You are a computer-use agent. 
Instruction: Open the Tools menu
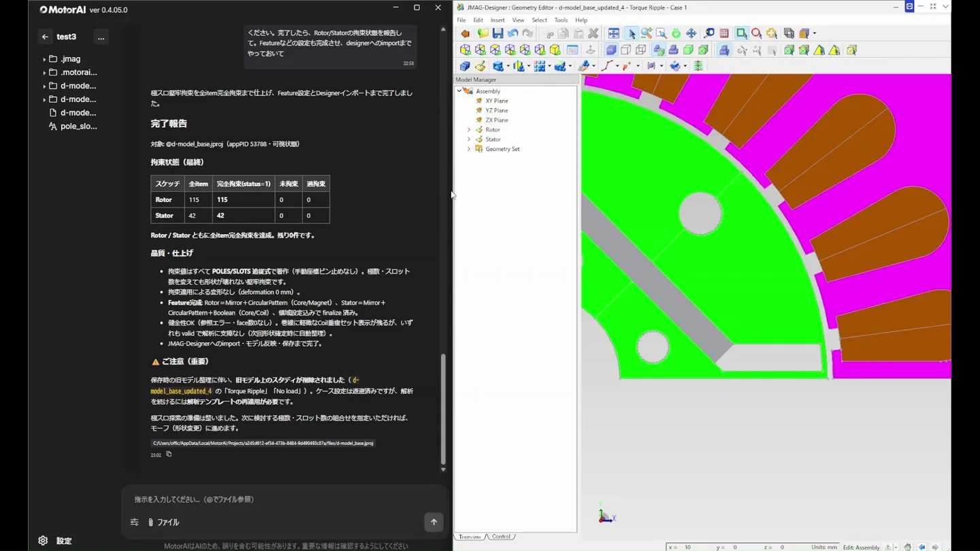(x=561, y=20)
